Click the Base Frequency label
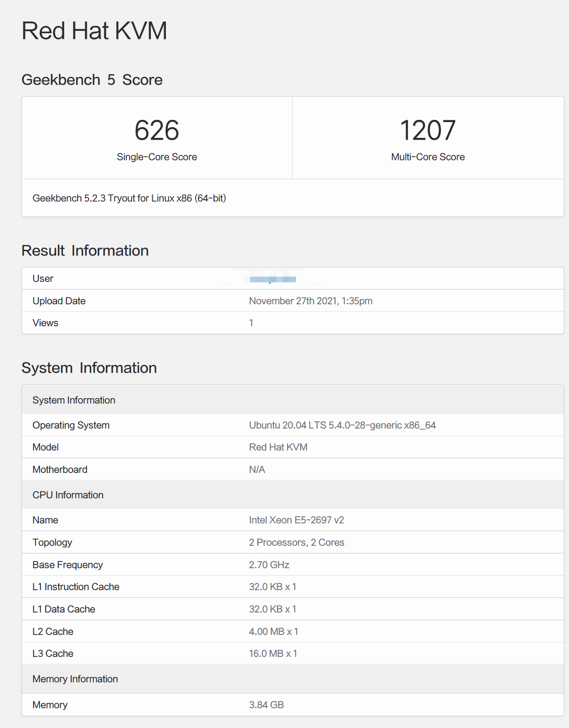This screenshot has width=569, height=728. 68,565
